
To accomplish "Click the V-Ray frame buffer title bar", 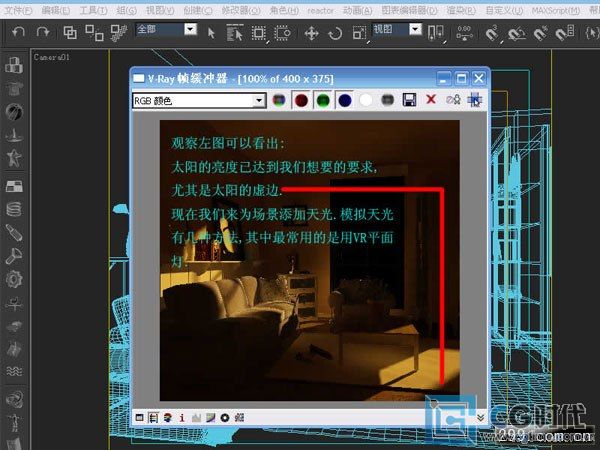I will [280, 78].
